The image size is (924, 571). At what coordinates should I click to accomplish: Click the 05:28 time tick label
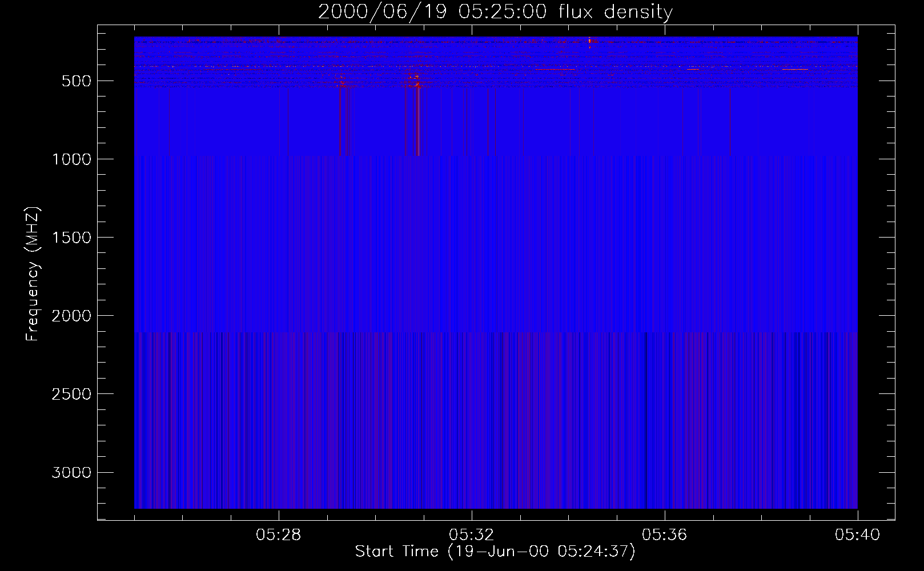pyautogui.click(x=279, y=535)
